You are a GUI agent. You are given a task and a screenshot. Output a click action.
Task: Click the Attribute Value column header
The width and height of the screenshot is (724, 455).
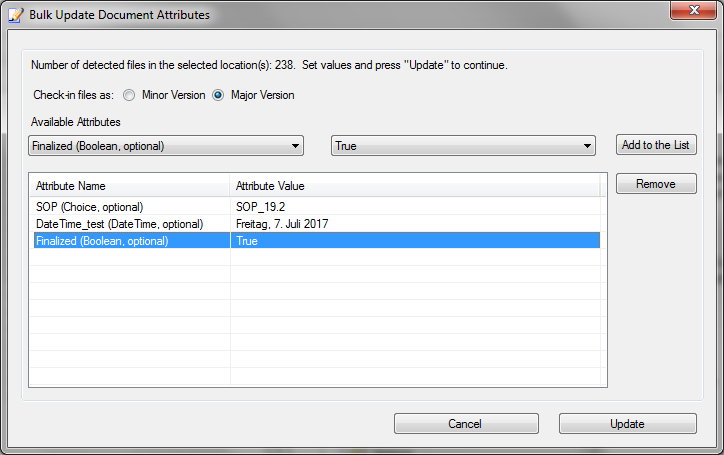click(x=415, y=186)
